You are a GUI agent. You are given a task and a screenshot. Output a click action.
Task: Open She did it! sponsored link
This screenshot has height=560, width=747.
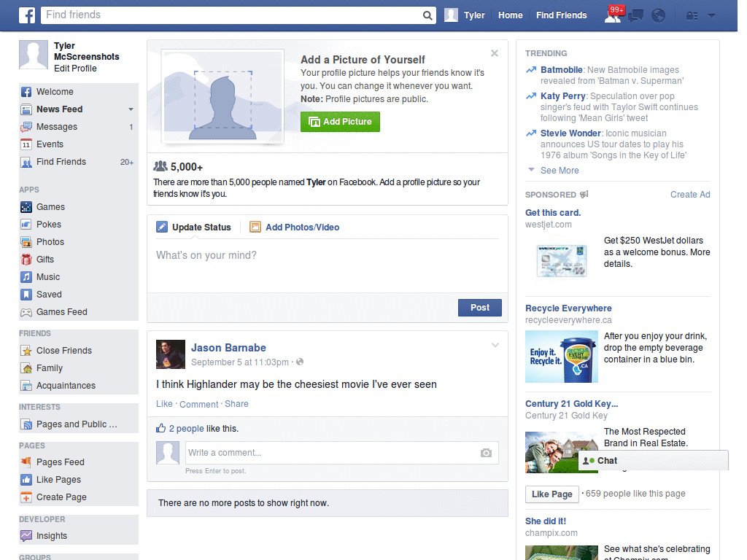pyautogui.click(x=546, y=521)
